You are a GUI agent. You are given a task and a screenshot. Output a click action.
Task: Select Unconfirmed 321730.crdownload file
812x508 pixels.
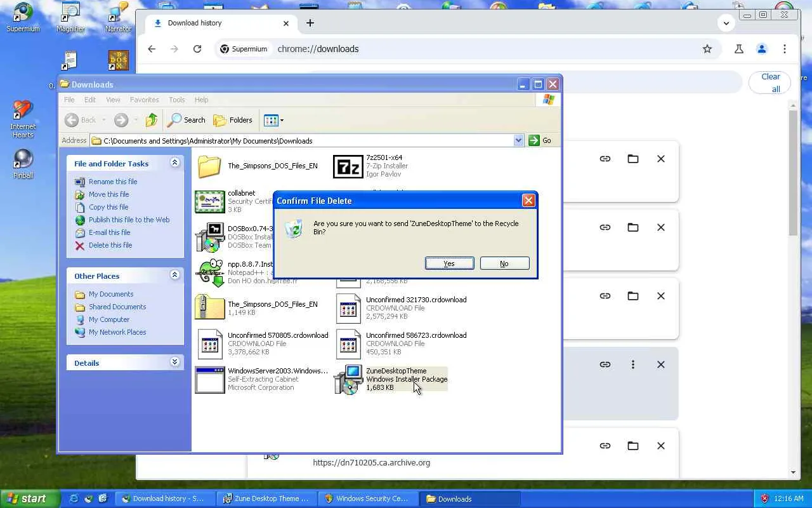(401, 308)
